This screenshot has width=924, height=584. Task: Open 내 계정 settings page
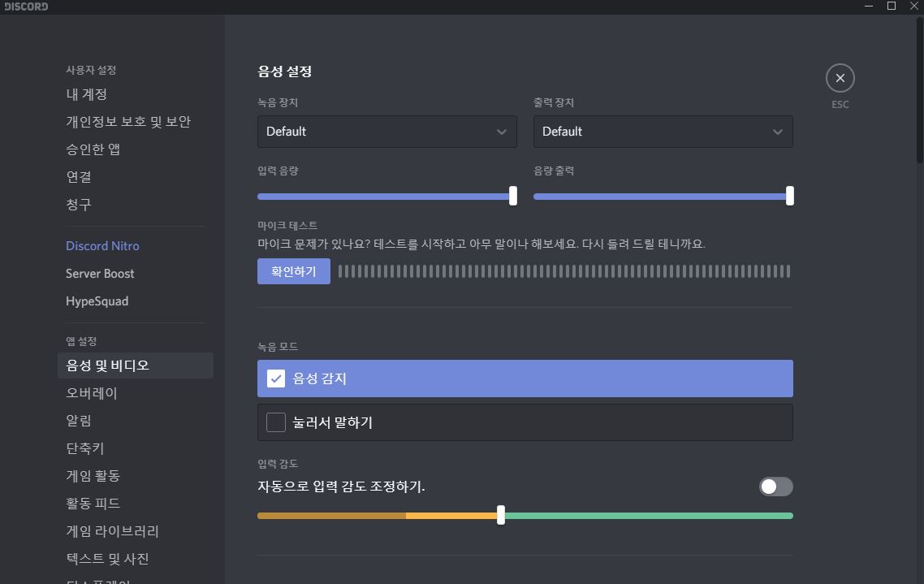86,94
